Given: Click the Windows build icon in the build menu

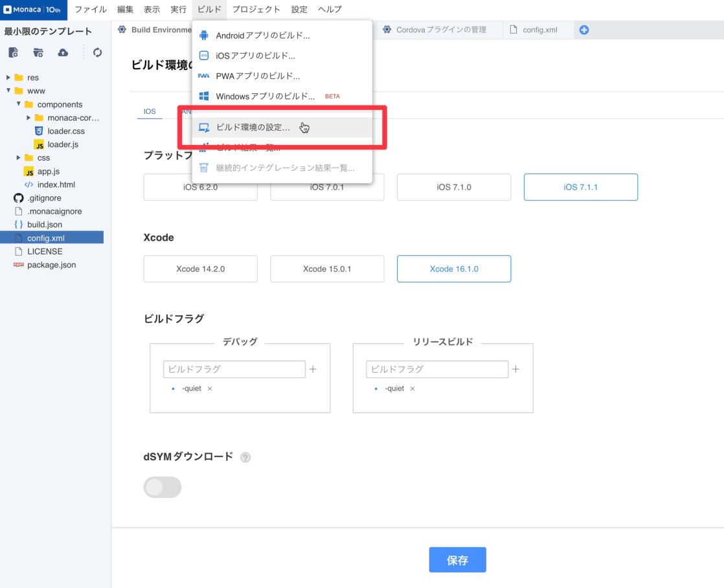Looking at the screenshot, I should [x=203, y=95].
